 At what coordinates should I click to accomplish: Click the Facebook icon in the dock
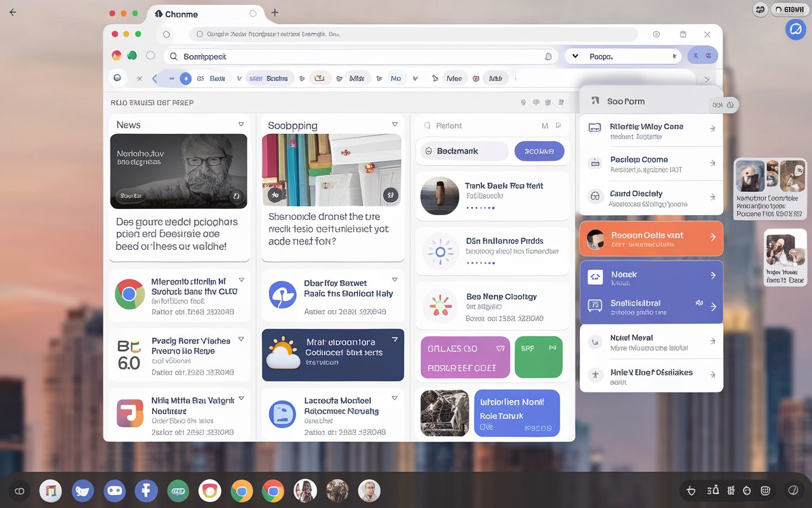tap(146, 491)
